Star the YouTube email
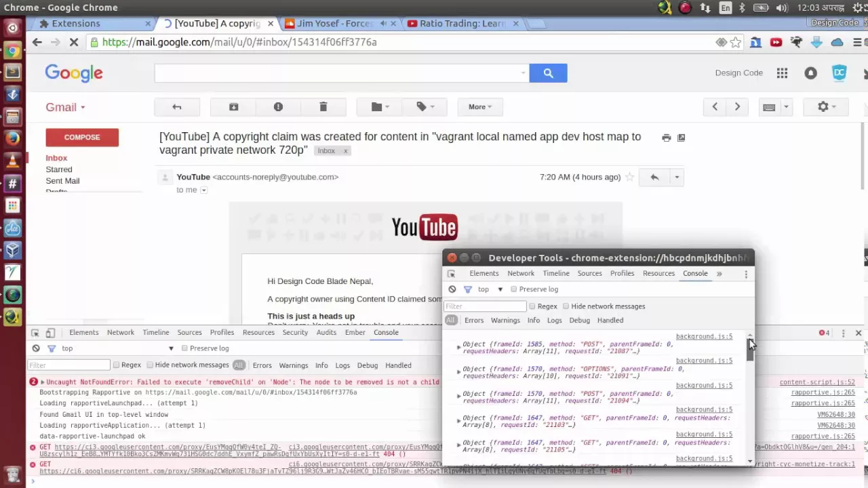868x488 pixels. click(630, 177)
